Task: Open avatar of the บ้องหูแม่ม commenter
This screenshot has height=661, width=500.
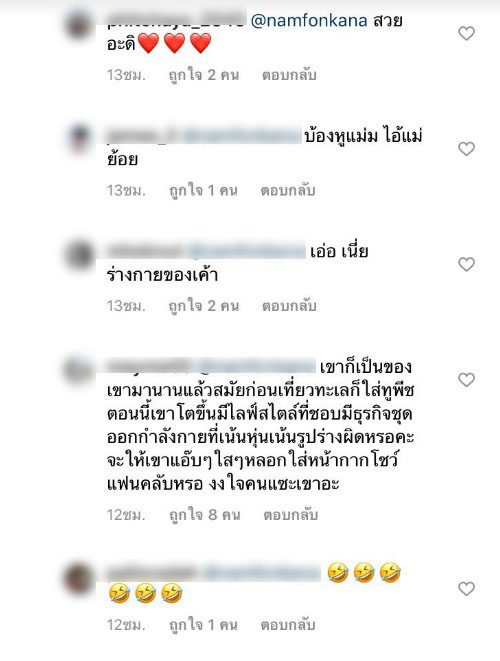Action: click(x=78, y=139)
